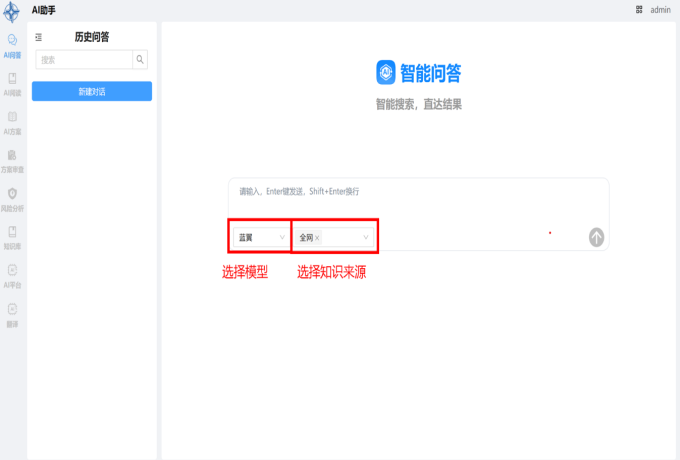Remove the 全网 tag
The width and height of the screenshot is (680, 460).
pos(317,238)
